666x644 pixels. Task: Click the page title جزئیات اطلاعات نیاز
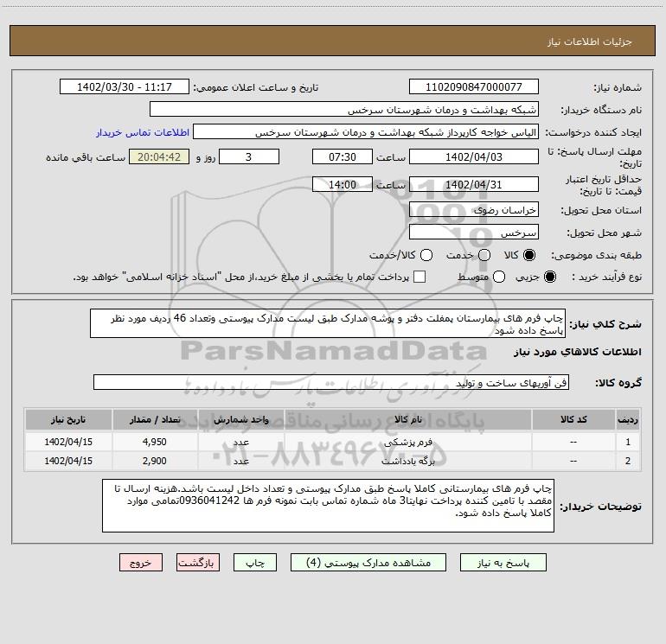tap(590, 41)
